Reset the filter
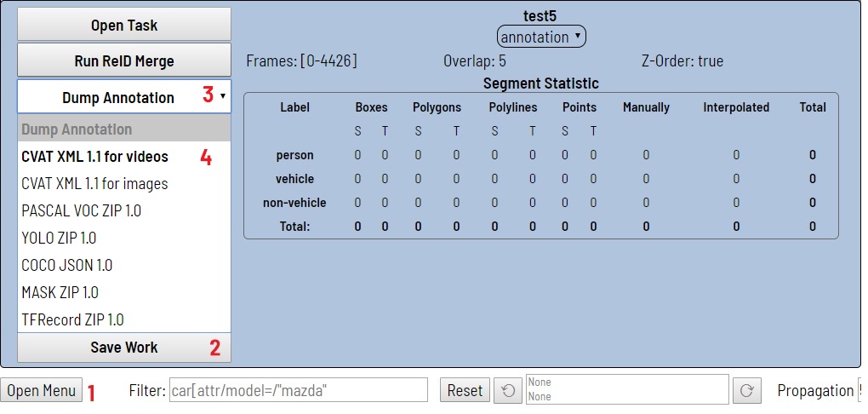 pos(465,390)
